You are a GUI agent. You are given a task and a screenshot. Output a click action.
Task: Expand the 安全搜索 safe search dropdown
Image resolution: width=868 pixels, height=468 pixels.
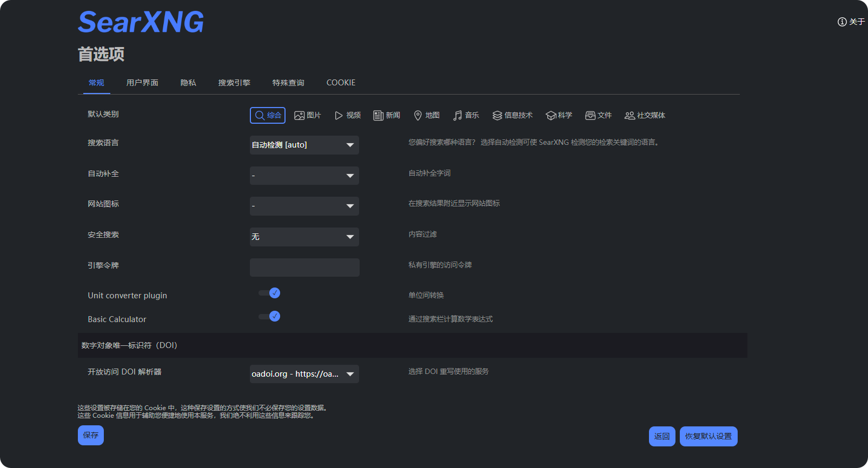[304, 237]
